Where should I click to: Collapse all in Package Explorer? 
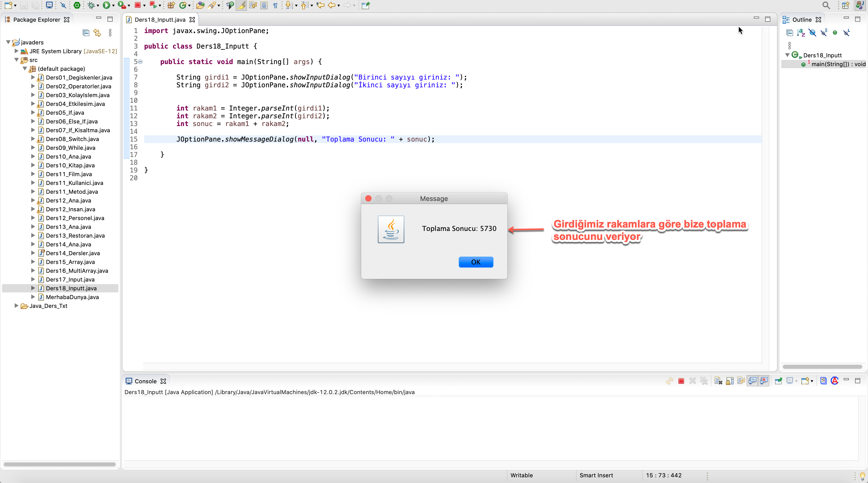(x=86, y=33)
